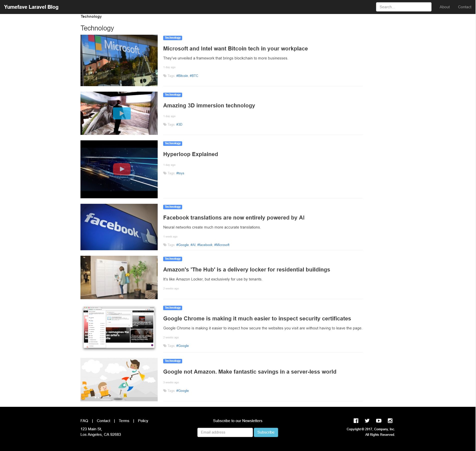Select the #AI tag
Image resolution: width=476 pixels, height=451 pixels.
[193, 245]
